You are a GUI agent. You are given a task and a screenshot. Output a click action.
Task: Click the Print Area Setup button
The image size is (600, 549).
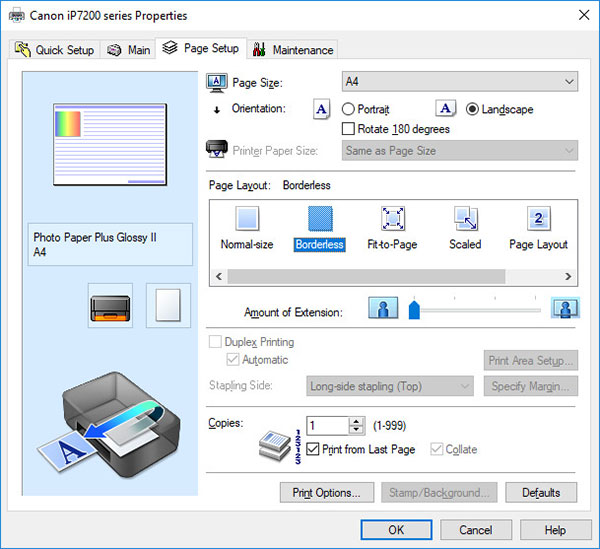(x=531, y=360)
